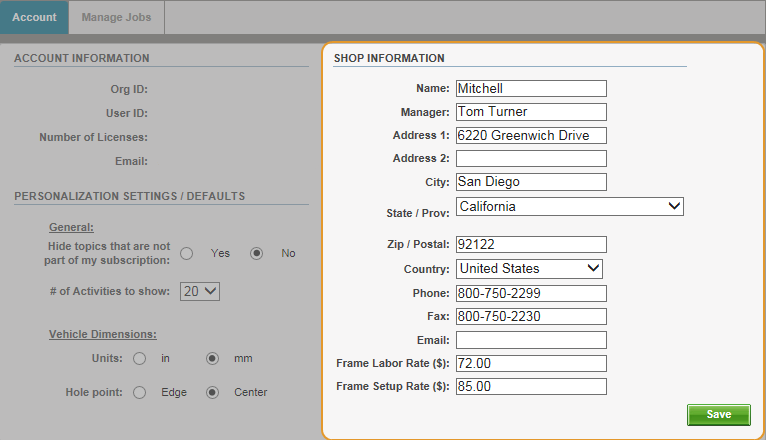Click the shop Name field containing Mitchell
The image size is (766, 440).
pos(532,88)
